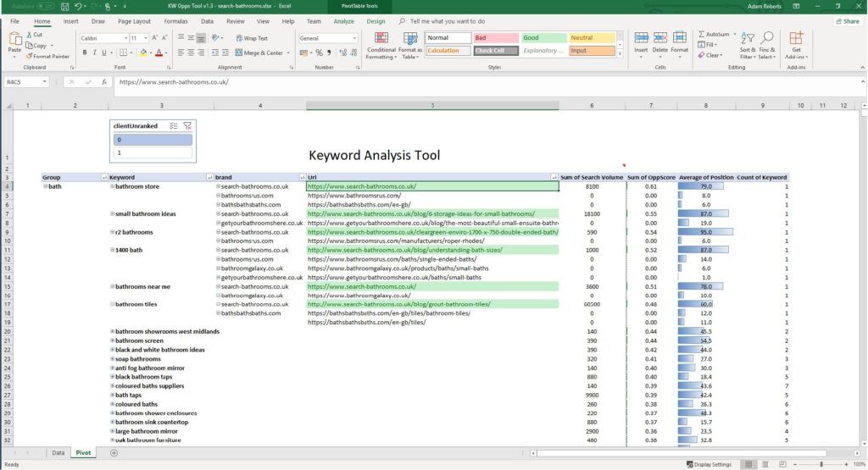Click the Paste icon
This screenshot has height=470, width=868.
point(15,39)
